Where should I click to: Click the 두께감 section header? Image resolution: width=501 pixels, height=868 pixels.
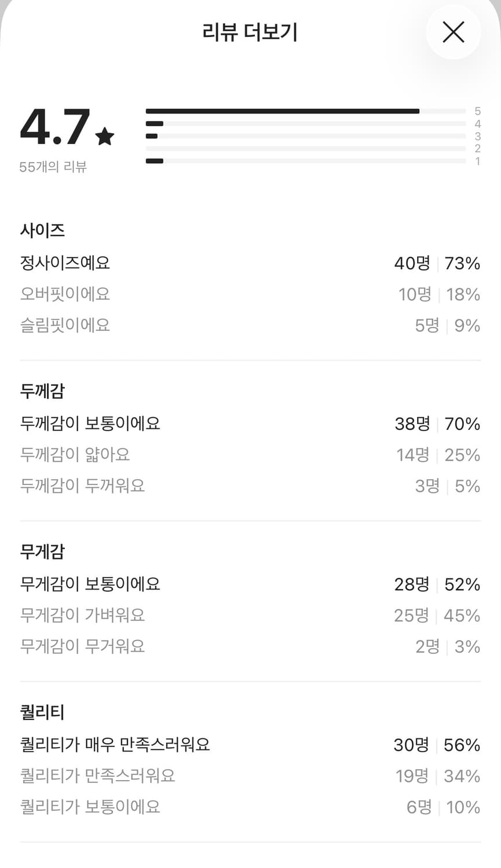pyautogui.click(x=42, y=391)
